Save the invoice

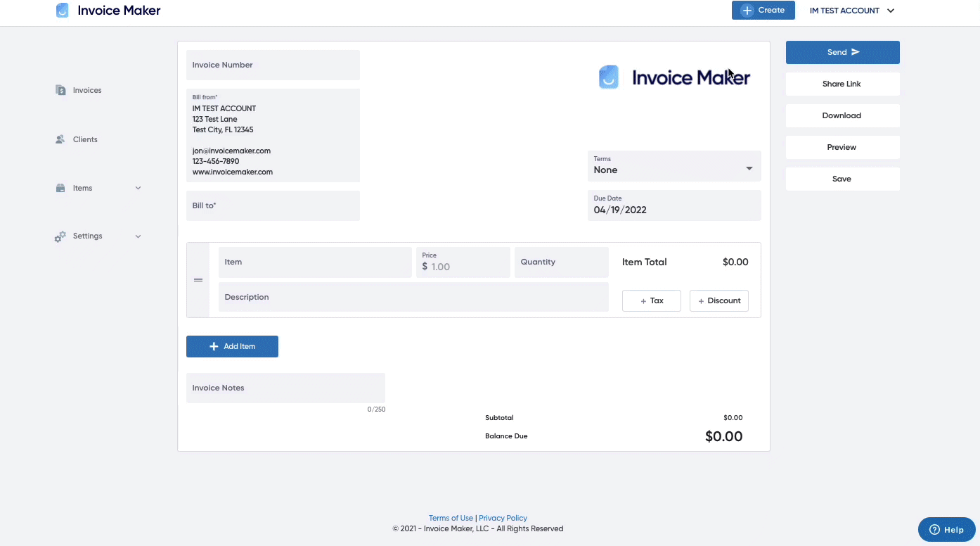(842, 179)
